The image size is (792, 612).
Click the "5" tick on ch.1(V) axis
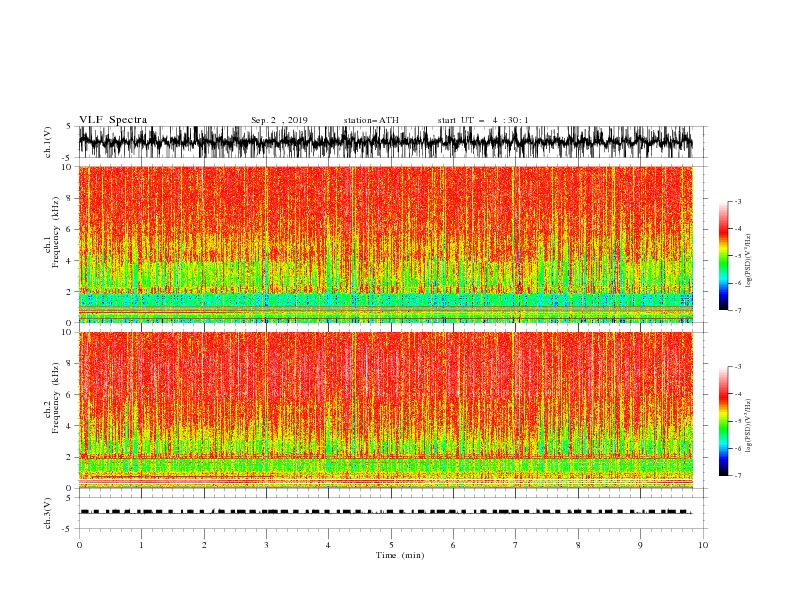coord(69,126)
